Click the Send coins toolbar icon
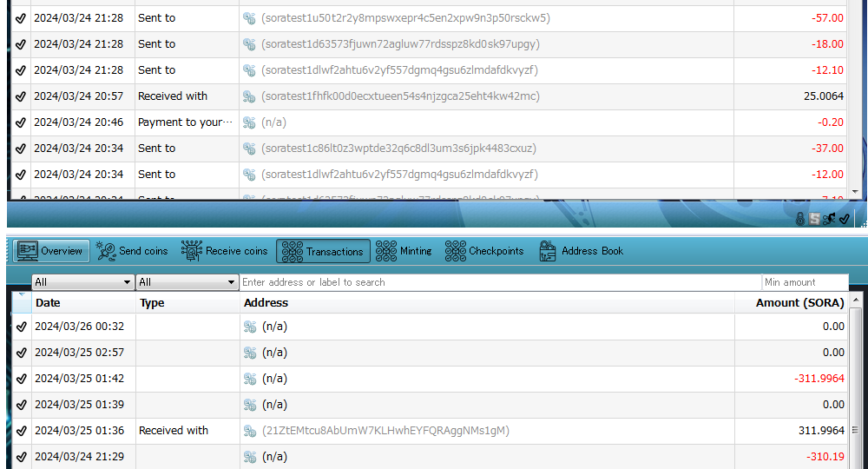The width and height of the screenshot is (868, 469). point(107,251)
